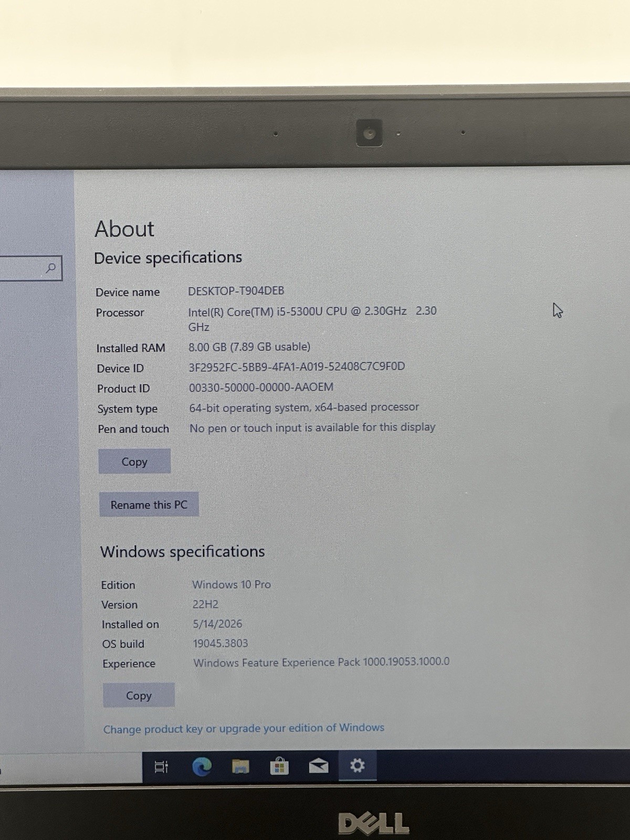Click the About page heading
The height and width of the screenshot is (840, 630).
pyautogui.click(x=124, y=229)
